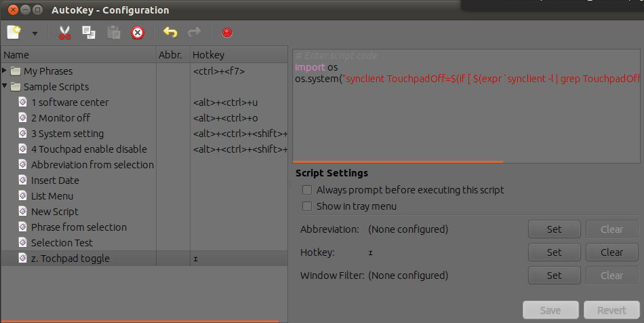
Task: Click script icon beside 'List Menu'
Action: [x=23, y=195]
